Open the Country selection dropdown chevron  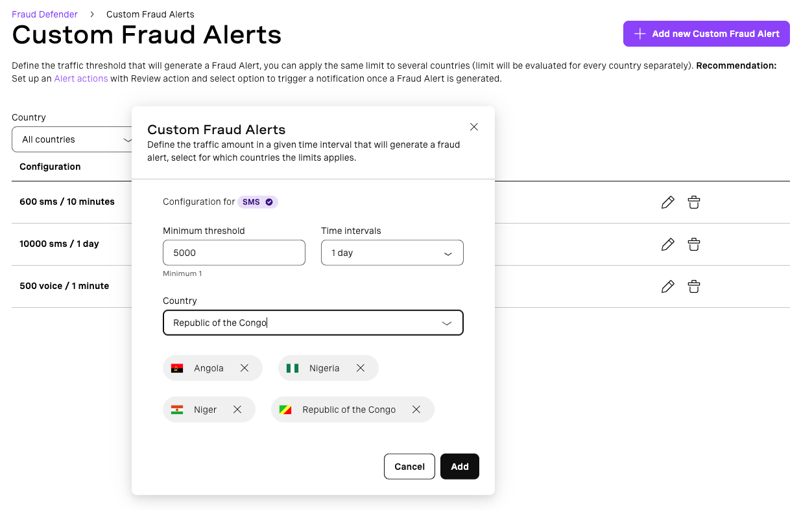[446, 322]
